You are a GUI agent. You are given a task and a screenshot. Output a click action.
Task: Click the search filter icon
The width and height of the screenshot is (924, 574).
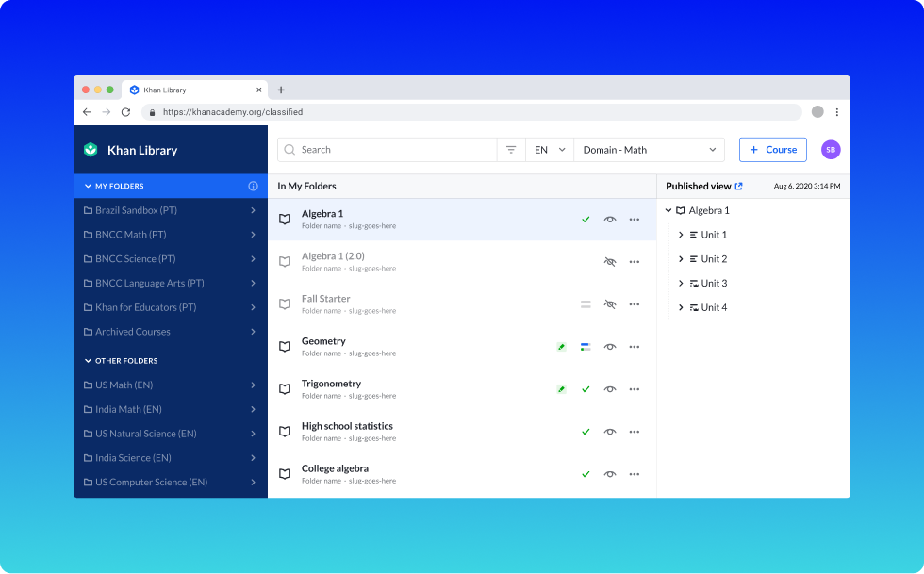pos(511,150)
